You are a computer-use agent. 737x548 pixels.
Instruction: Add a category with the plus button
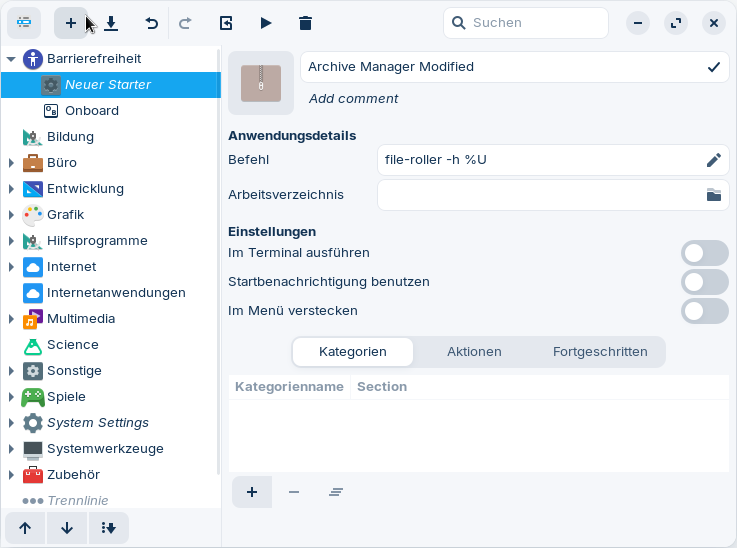point(252,492)
